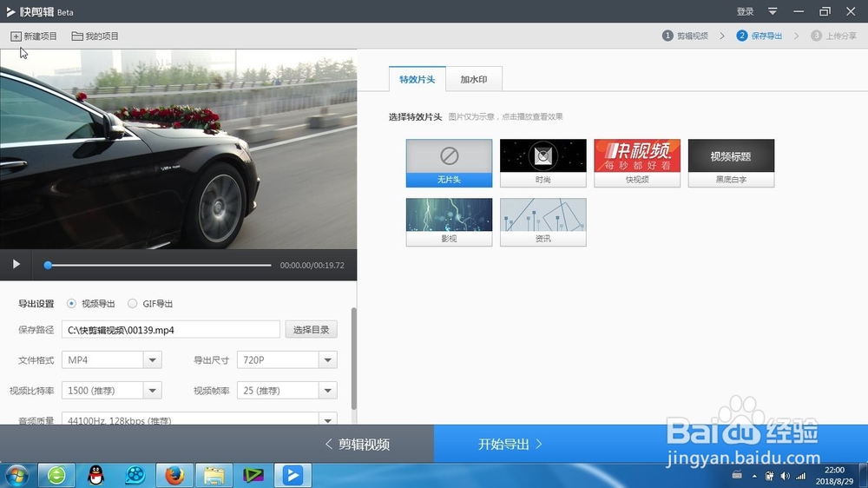Open QQ penguin from taskbar
This screenshot has height=488, width=868.
[96, 475]
